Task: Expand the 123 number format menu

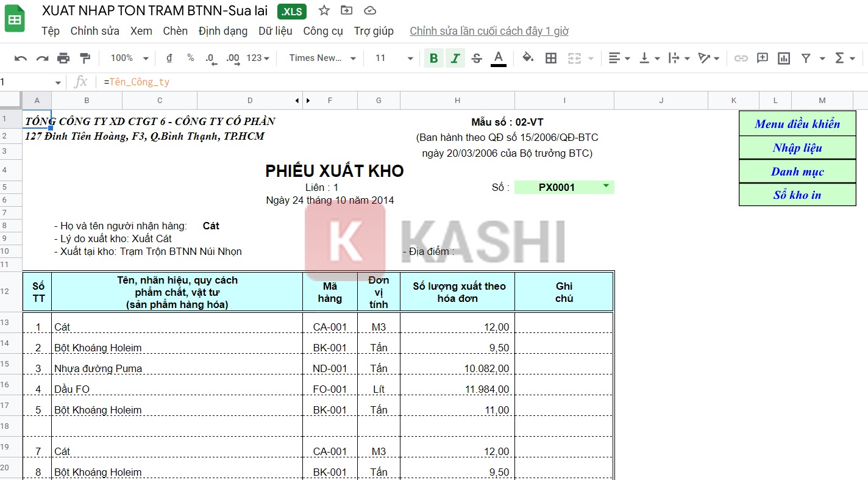Action: point(257,58)
